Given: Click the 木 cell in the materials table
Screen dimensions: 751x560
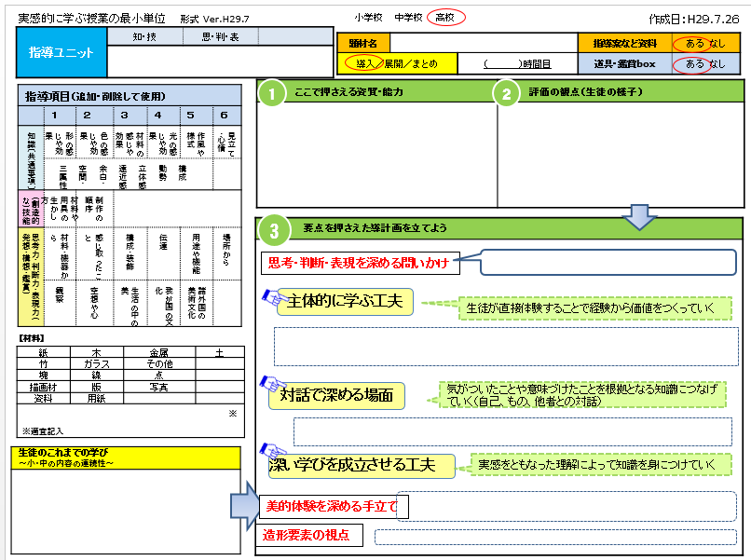Looking at the screenshot, I should tap(96, 352).
